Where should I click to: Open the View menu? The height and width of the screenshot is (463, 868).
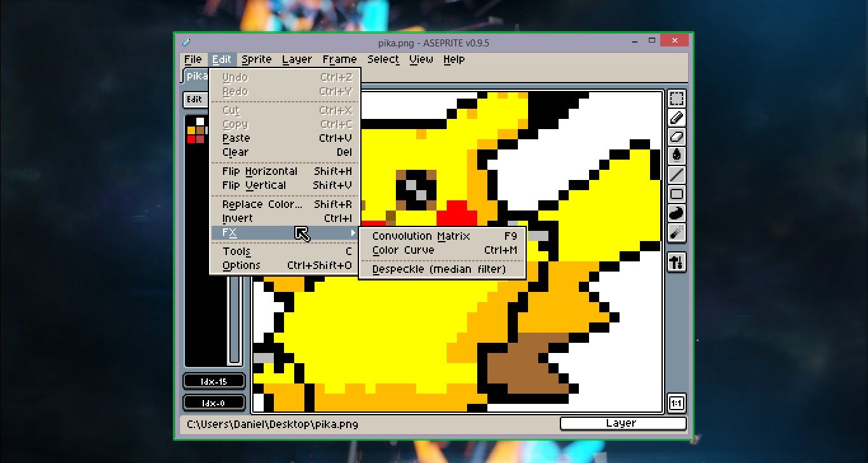pos(421,59)
